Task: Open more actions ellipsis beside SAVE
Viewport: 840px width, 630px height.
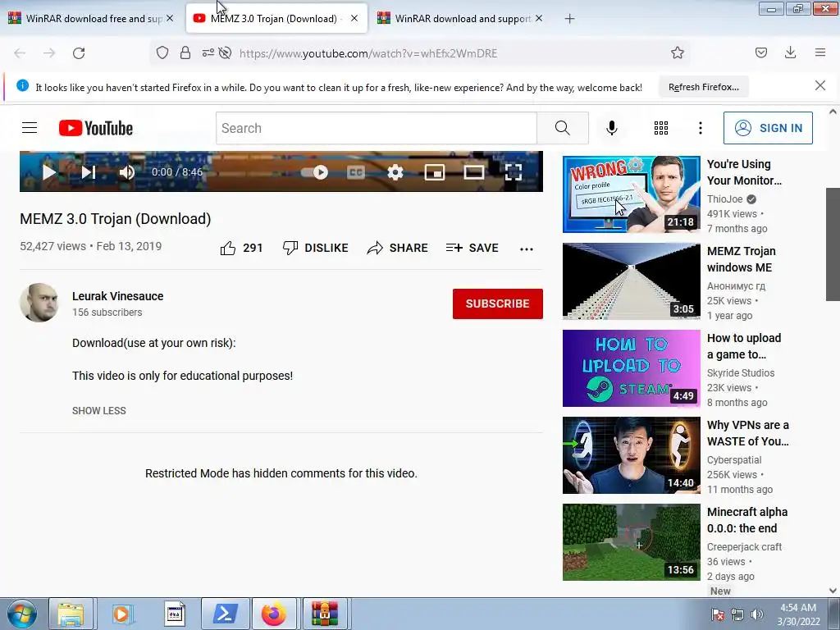Action: click(x=527, y=249)
